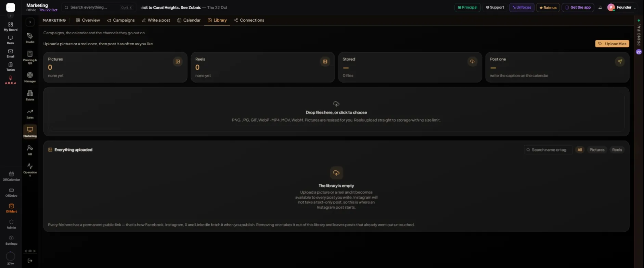This screenshot has height=268, width=644.
Task: Click the notifications bell icon
Action: 600,8
